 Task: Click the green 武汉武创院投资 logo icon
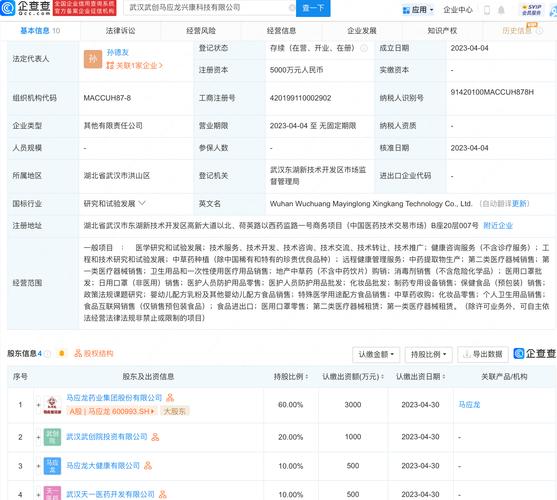tap(52, 437)
